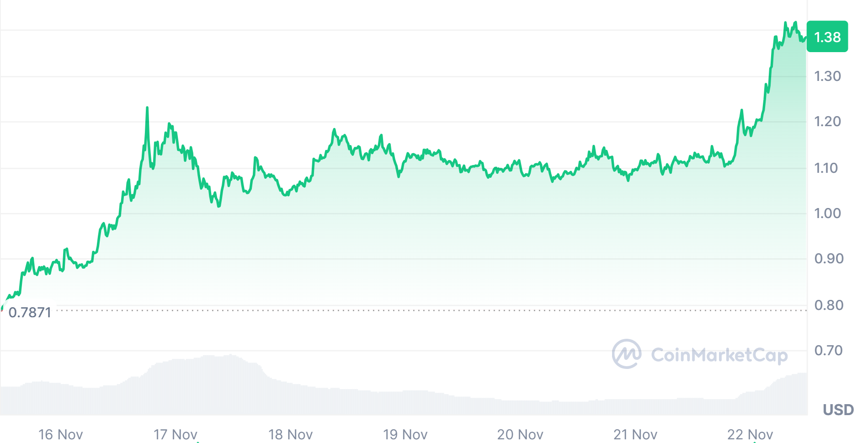The image size is (868, 443).
Task: Click the USD currency label
Action: click(838, 409)
